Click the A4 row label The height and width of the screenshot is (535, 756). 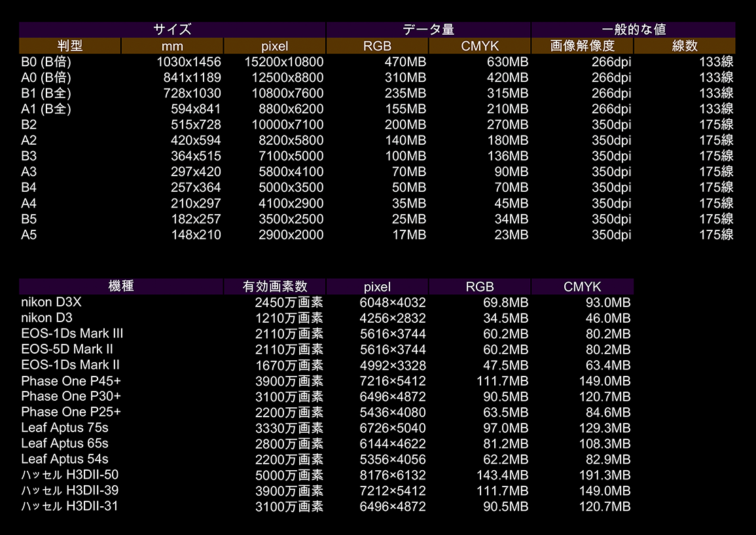pyautogui.click(x=29, y=203)
